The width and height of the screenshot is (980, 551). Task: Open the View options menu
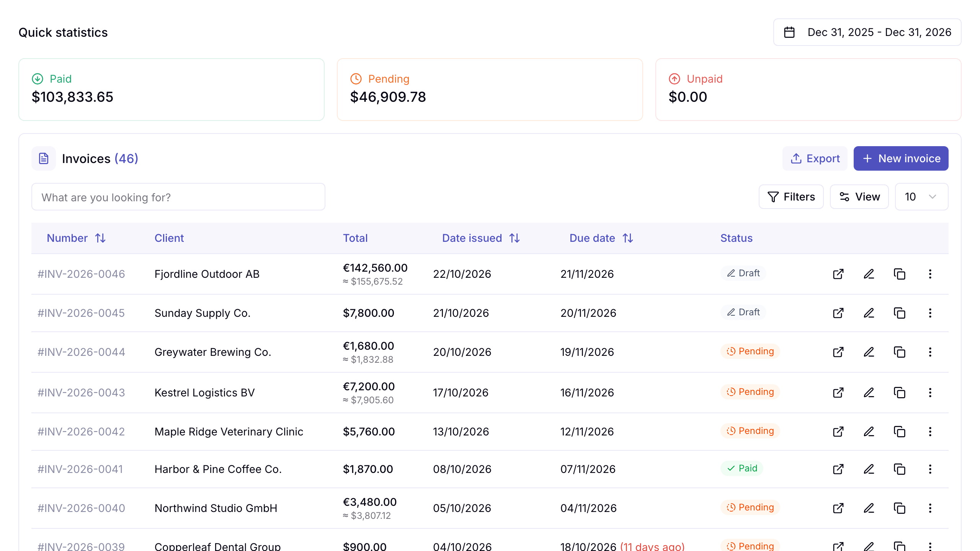[x=859, y=197]
